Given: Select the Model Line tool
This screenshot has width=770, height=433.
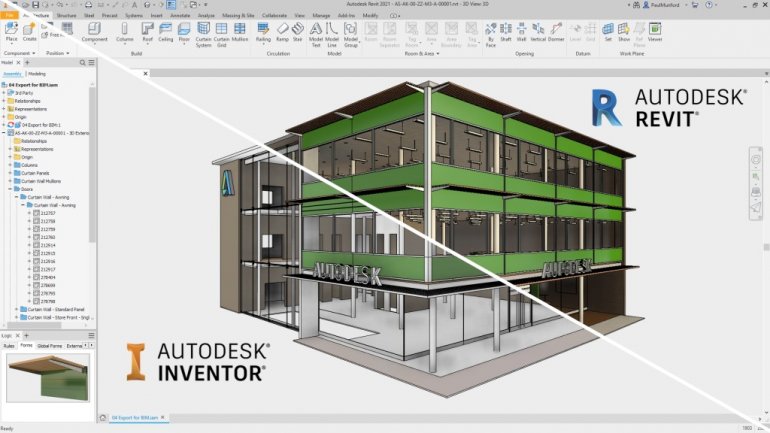Looking at the screenshot, I should pos(332,34).
